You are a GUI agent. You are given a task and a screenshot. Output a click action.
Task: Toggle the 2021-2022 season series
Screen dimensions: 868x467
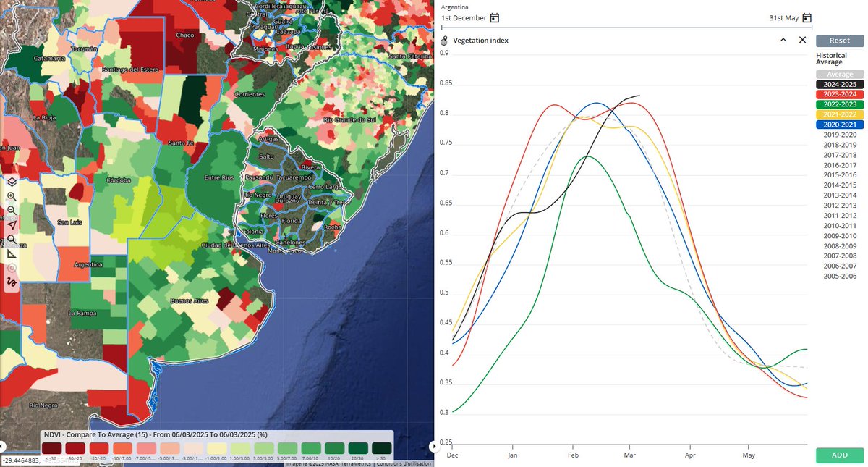(840, 115)
